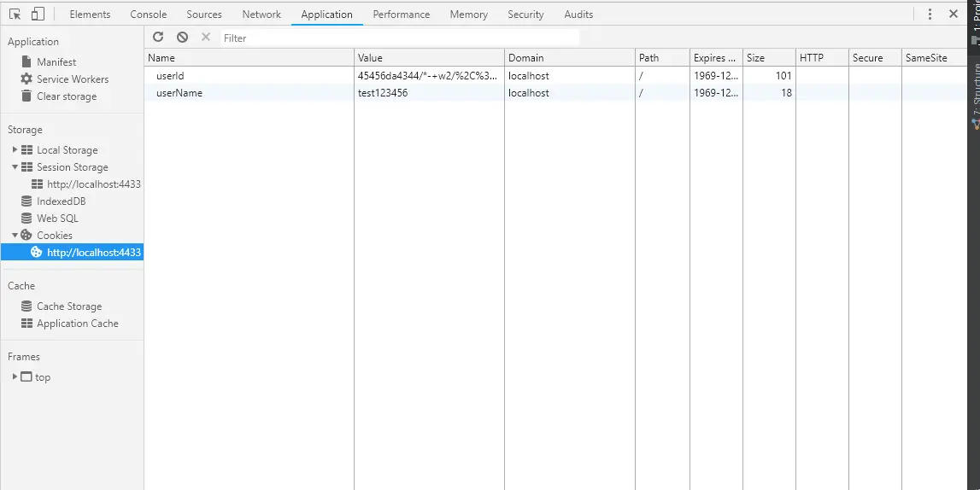Activate the inspect element picker icon
Image resolution: width=980 pixels, height=490 pixels.
click(x=15, y=14)
